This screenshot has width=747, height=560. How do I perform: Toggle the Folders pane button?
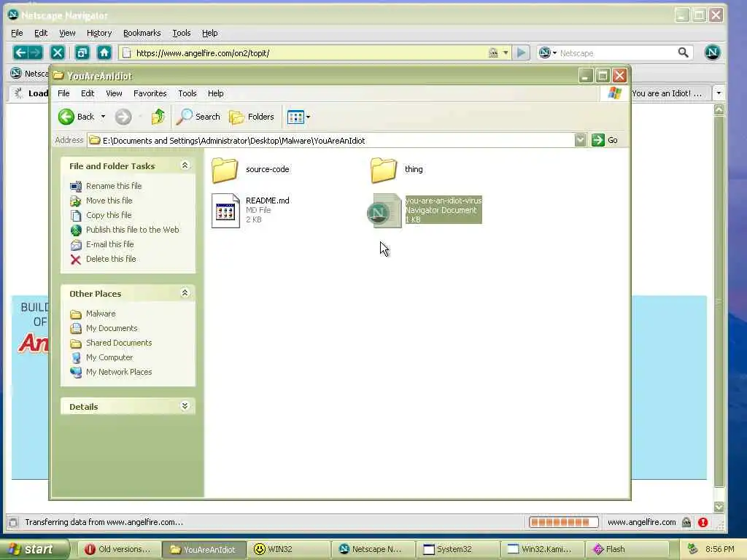[x=252, y=117]
